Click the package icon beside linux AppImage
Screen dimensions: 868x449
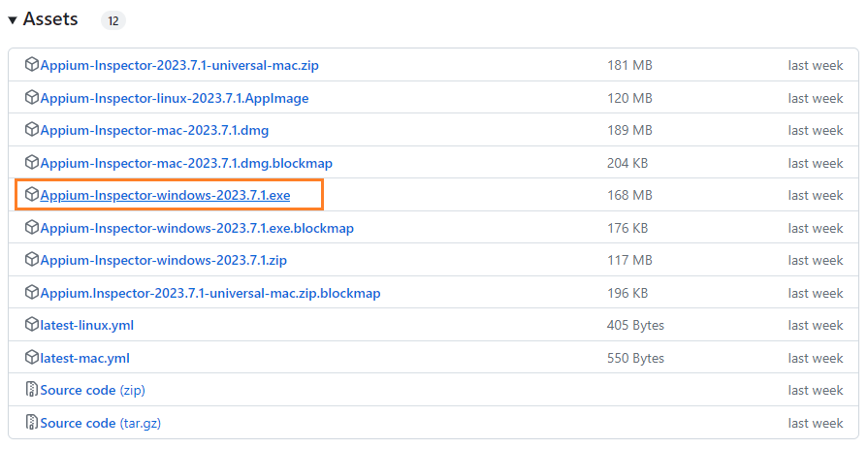point(32,97)
